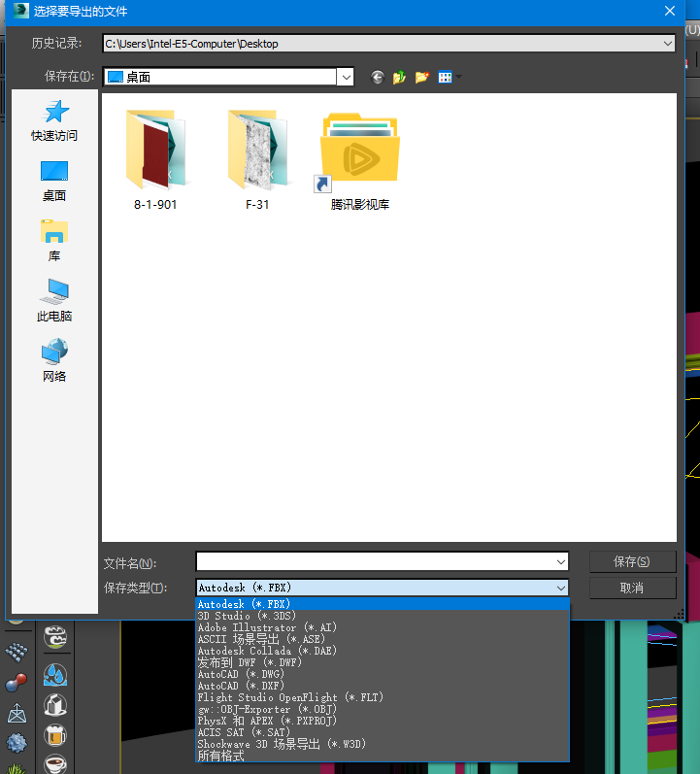This screenshot has width=700, height=774.
Task: Open Libraries (库) in places sidebar
Action: [54, 242]
